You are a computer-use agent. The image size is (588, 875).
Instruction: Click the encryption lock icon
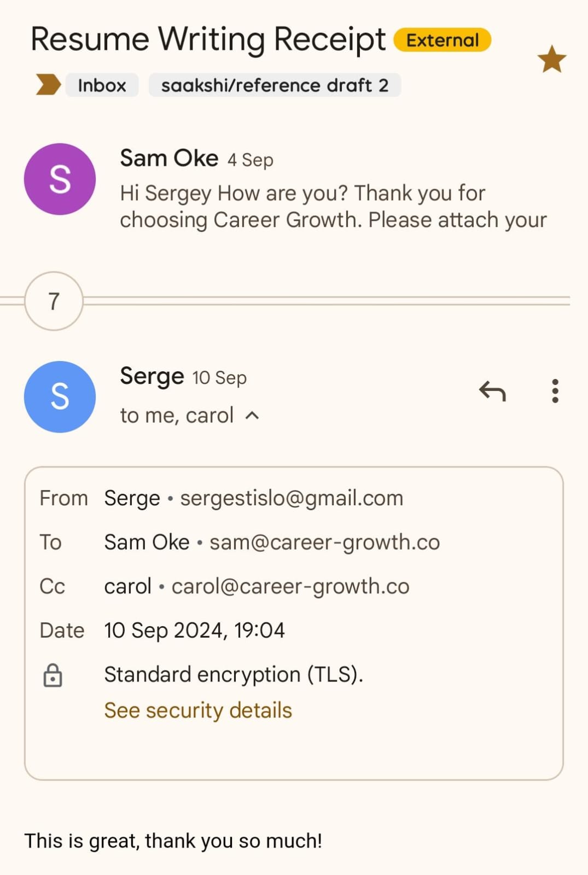tap(53, 675)
